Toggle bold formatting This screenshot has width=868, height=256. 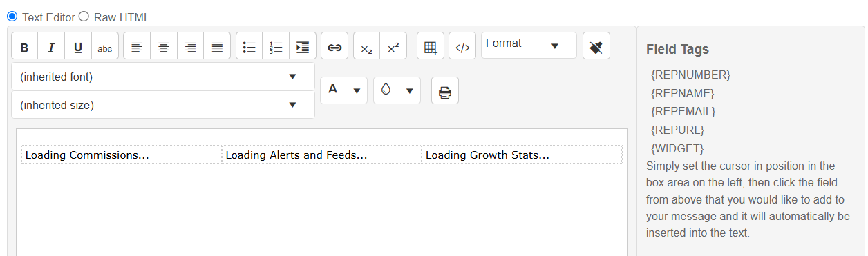(24, 48)
